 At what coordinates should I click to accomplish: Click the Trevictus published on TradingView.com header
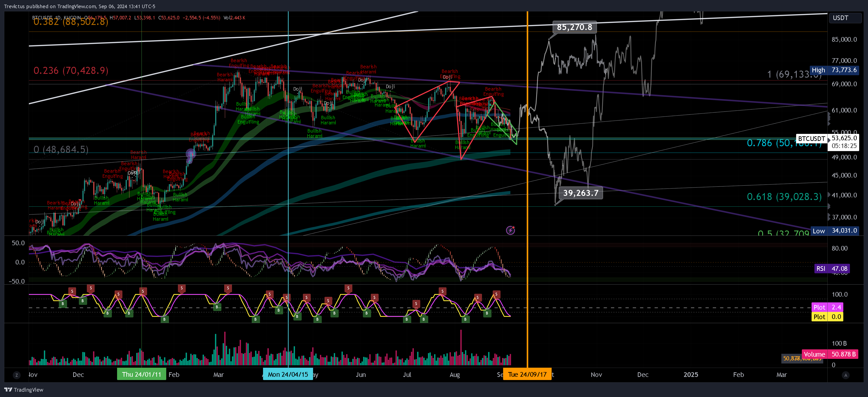click(80, 6)
